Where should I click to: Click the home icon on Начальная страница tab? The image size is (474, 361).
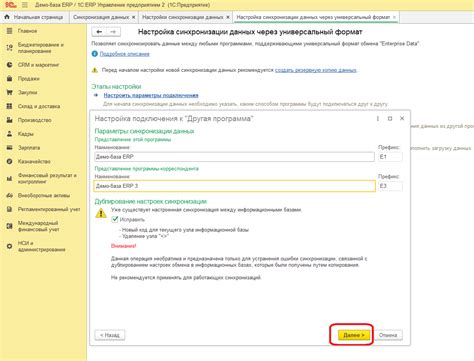point(7,17)
